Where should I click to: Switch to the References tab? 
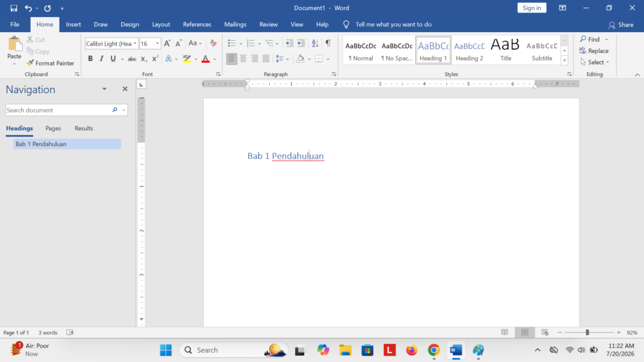(x=197, y=25)
